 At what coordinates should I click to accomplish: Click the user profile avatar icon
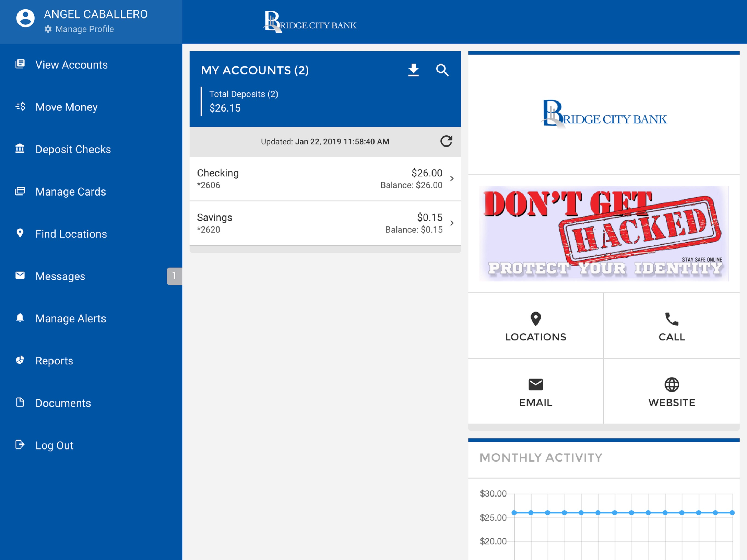[26, 18]
